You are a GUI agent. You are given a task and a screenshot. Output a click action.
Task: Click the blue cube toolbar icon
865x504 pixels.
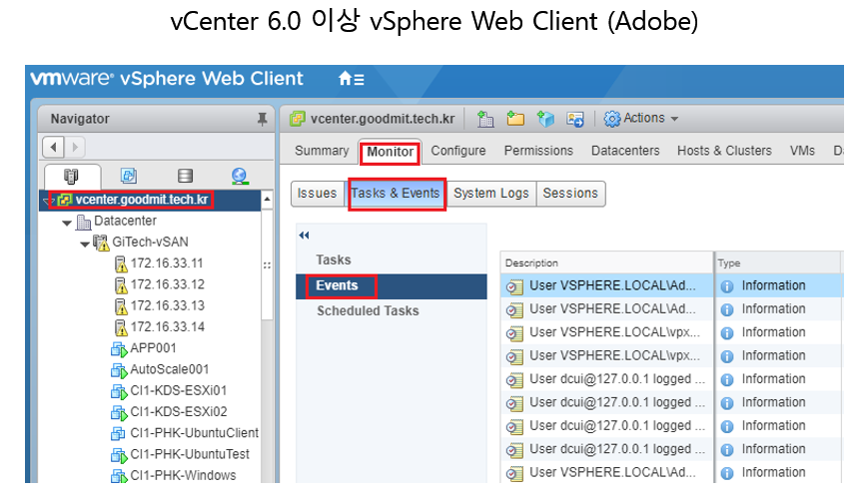[545, 119]
